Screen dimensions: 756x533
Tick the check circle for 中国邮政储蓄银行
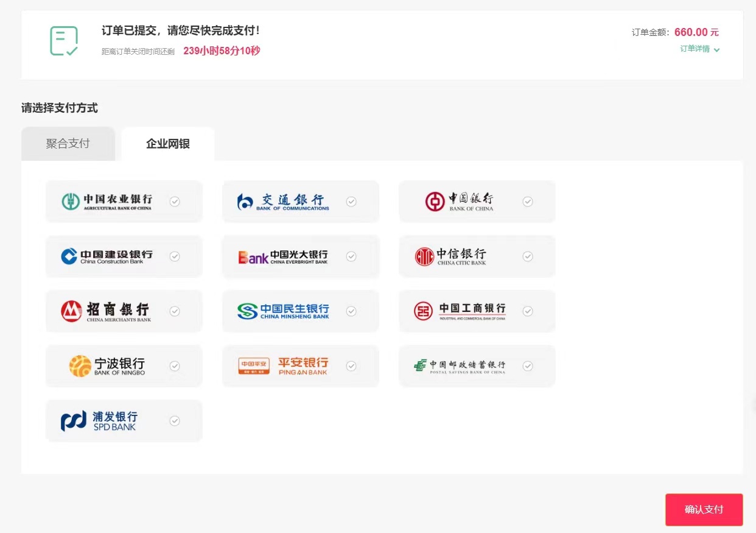coord(528,366)
